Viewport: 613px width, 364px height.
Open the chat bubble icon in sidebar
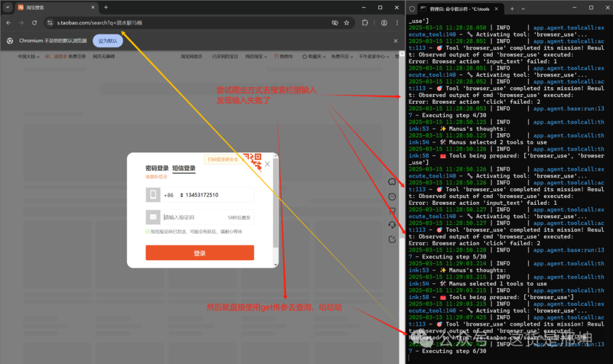click(x=392, y=181)
